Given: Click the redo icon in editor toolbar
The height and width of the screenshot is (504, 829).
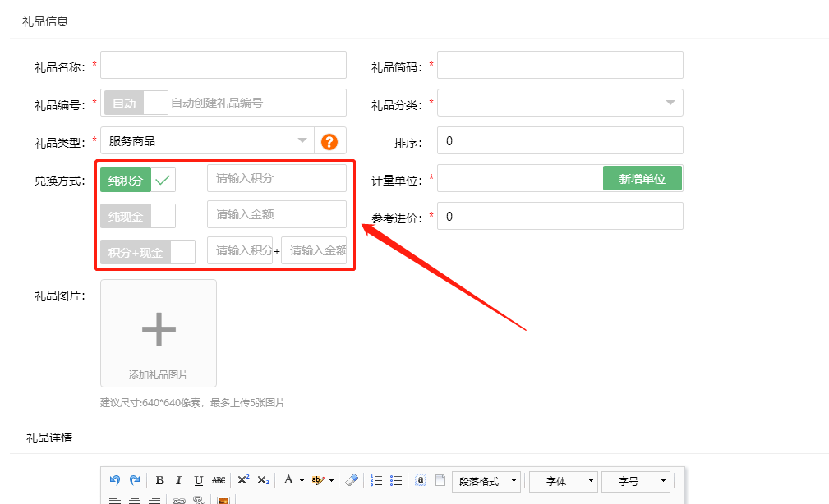Looking at the screenshot, I should click(134, 480).
